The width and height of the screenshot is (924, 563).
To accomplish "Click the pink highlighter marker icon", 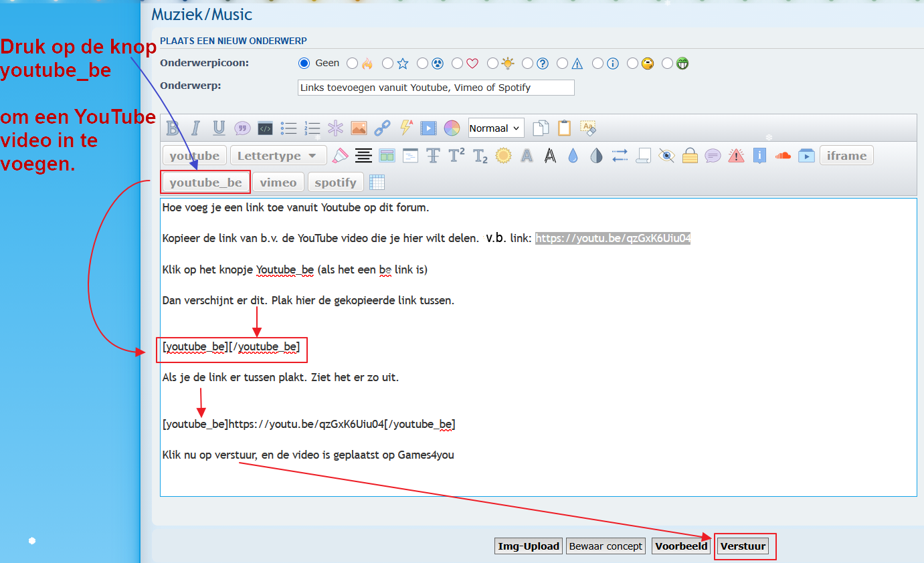I will click(341, 156).
